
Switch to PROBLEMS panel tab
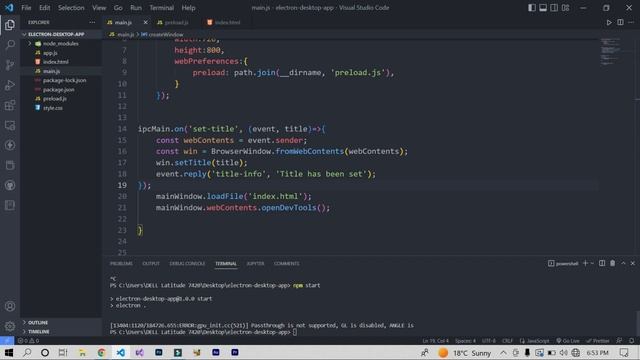pyautogui.click(x=121, y=264)
